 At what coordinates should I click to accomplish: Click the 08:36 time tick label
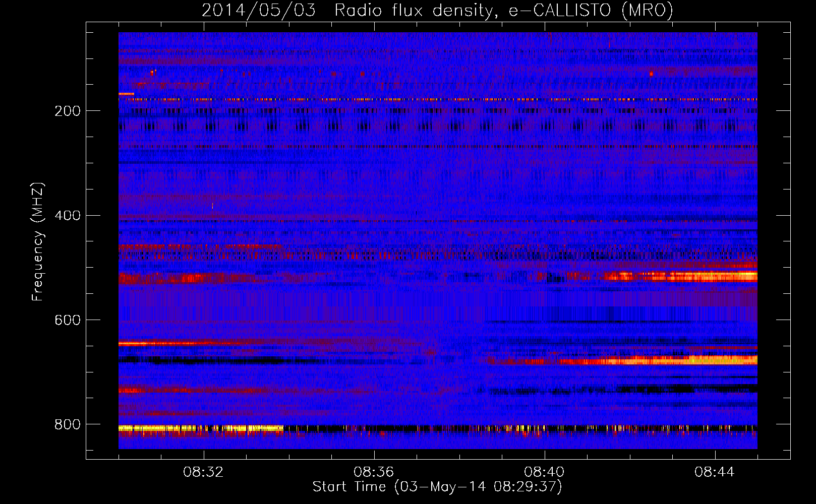(374, 472)
